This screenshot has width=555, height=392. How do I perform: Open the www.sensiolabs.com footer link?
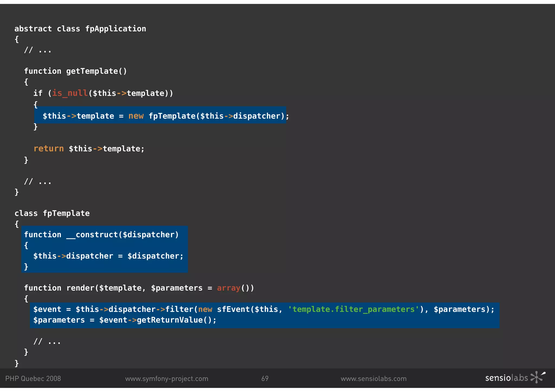point(373,378)
